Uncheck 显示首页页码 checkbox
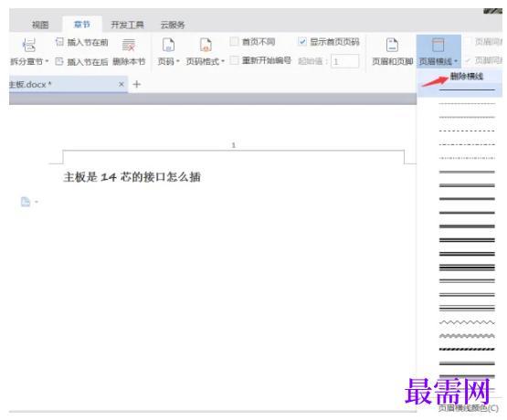Screen dimensions: 507x420 (302, 41)
